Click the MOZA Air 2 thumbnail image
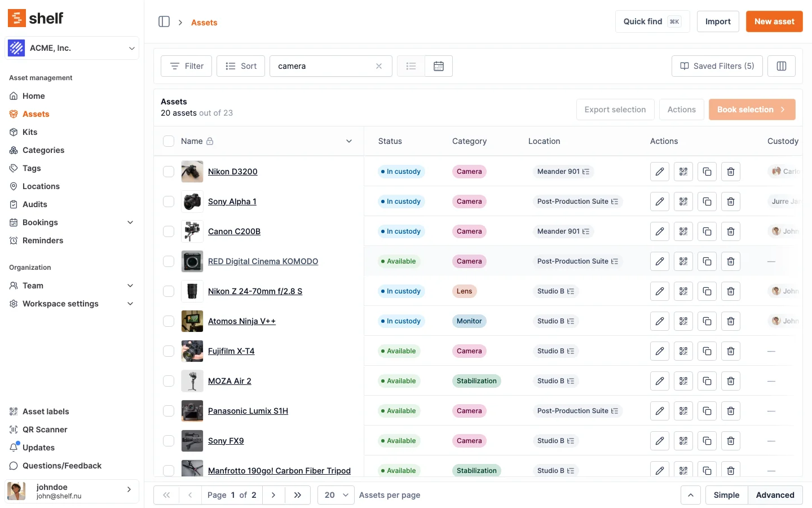812x508 pixels. click(192, 381)
